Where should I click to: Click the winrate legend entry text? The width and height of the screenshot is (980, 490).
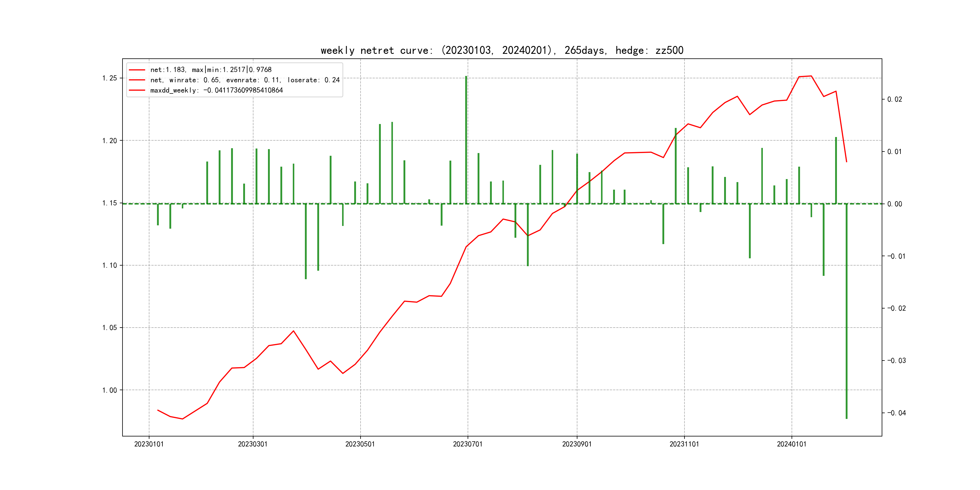click(245, 80)
